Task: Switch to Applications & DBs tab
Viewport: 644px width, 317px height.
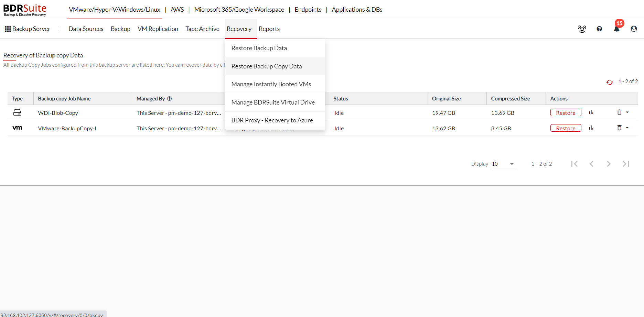Action: pos(357,10)
